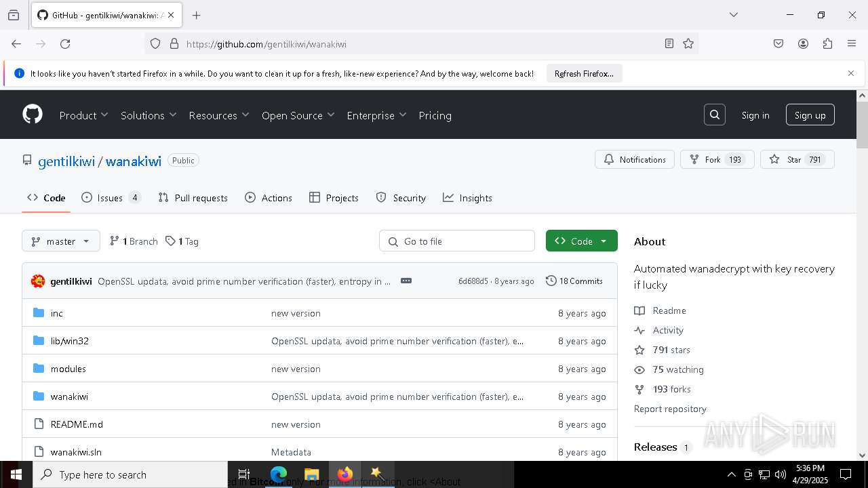Close the GitHub wanakiwi browser tab

pyautogui.click(x=171, y=15)
